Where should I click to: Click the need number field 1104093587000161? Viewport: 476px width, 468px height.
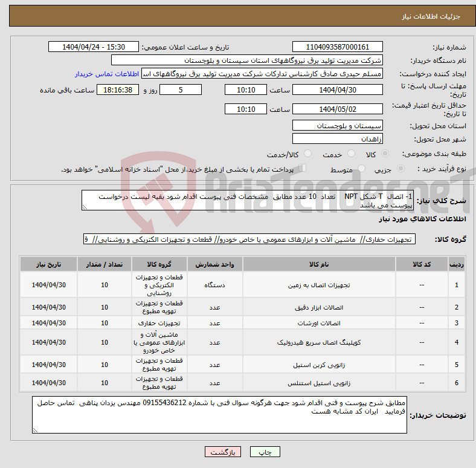[x=337, y=47]
